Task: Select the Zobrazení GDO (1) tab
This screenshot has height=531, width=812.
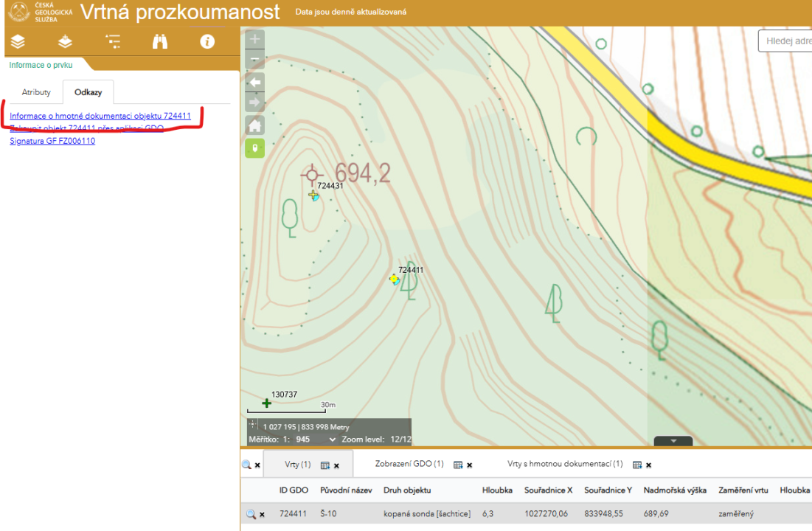Action: pos(409,464)
